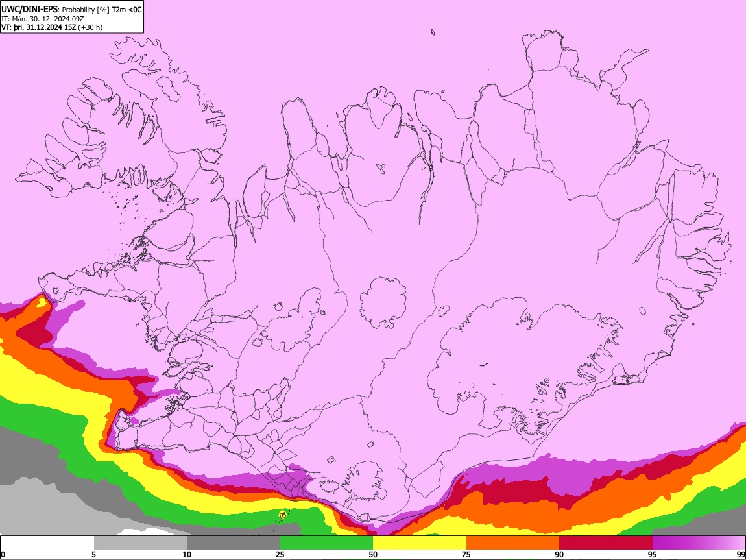Click the orange 75–90% legend segment
746x560 pixels.
click(x=512, y=542)
